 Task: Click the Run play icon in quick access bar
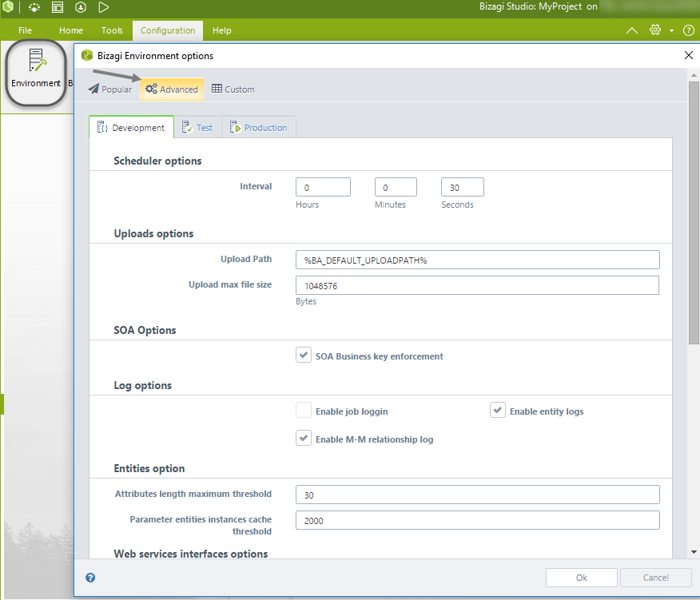pyautogui.click(x=104, y=7)
